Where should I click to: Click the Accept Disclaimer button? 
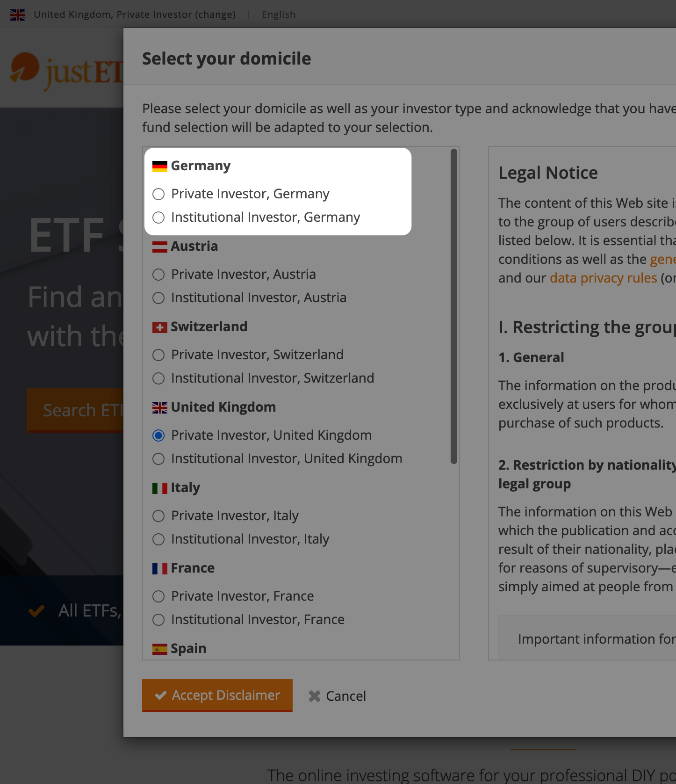(x=217, y=695)
